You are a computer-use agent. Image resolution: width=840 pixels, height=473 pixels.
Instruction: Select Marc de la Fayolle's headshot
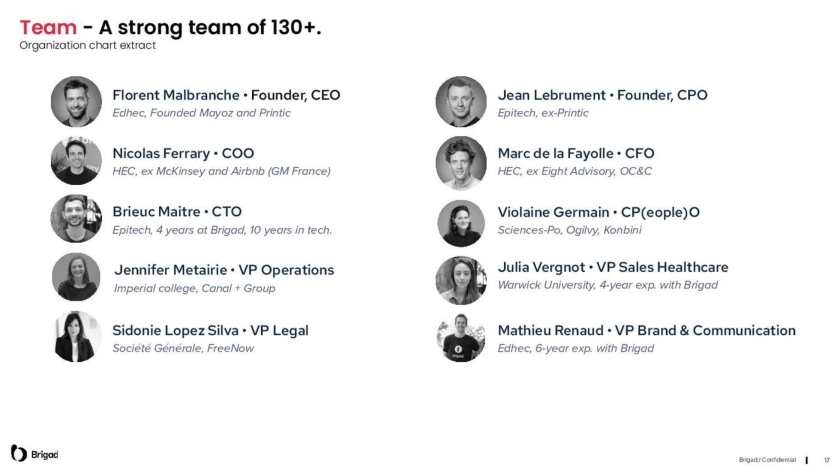[461, 162]
